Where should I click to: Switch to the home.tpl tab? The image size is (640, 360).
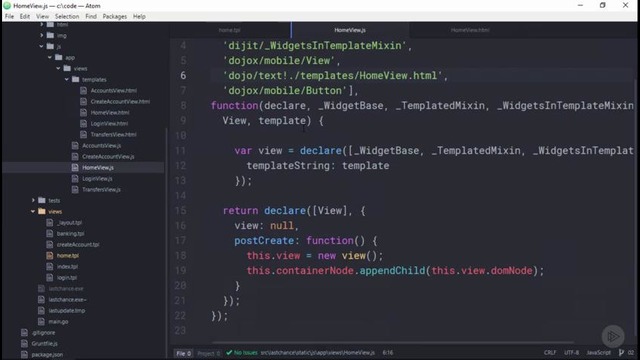[x=230, y=30]
